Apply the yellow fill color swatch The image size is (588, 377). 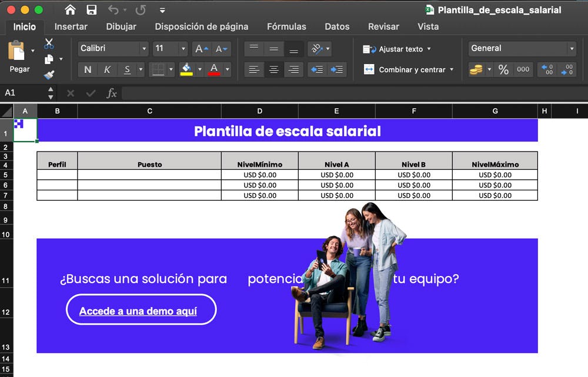(186, 70)
